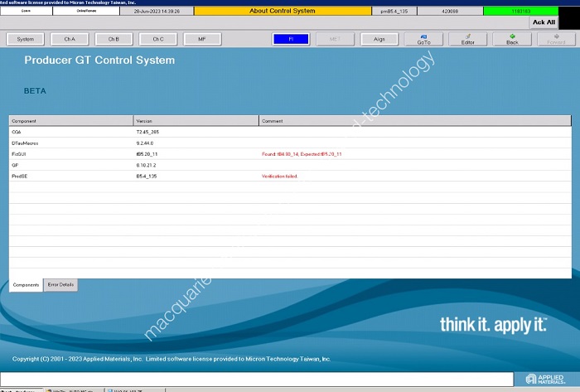Click the Version column header
The width and height of the screenshot is (580, 392).
[196, 121]
